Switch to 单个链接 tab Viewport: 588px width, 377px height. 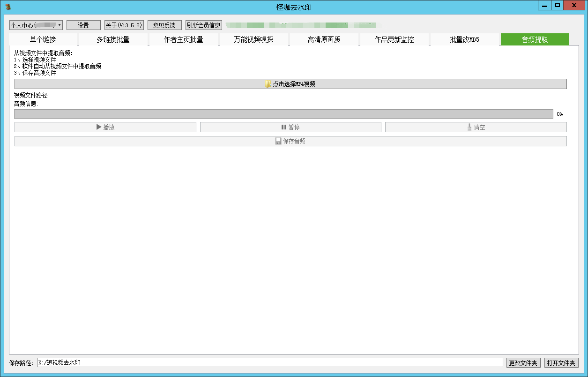(x=43, y=39)
